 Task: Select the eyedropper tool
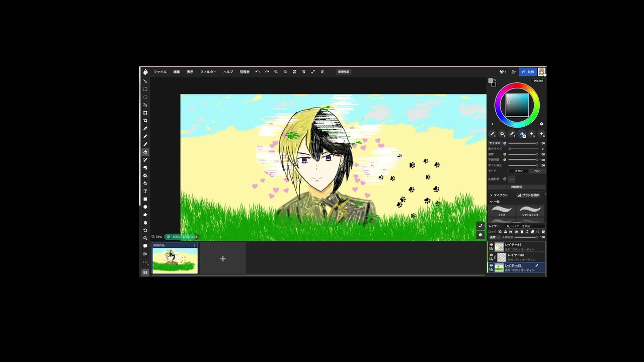click(x=145, y=128)
